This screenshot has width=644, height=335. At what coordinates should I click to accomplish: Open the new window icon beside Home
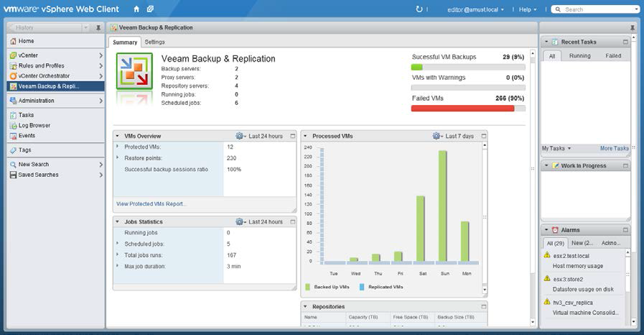pyautogui.click(x=150, y=9)
